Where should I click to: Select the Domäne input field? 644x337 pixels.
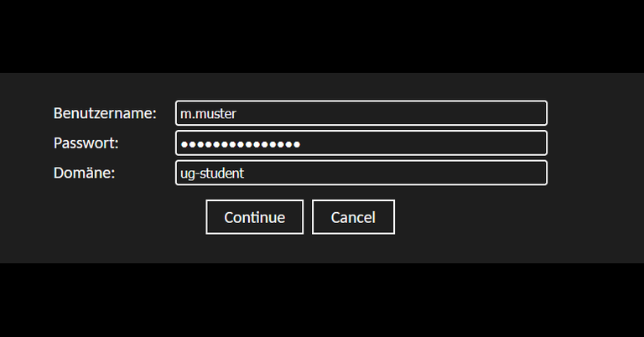pos(361,173)
